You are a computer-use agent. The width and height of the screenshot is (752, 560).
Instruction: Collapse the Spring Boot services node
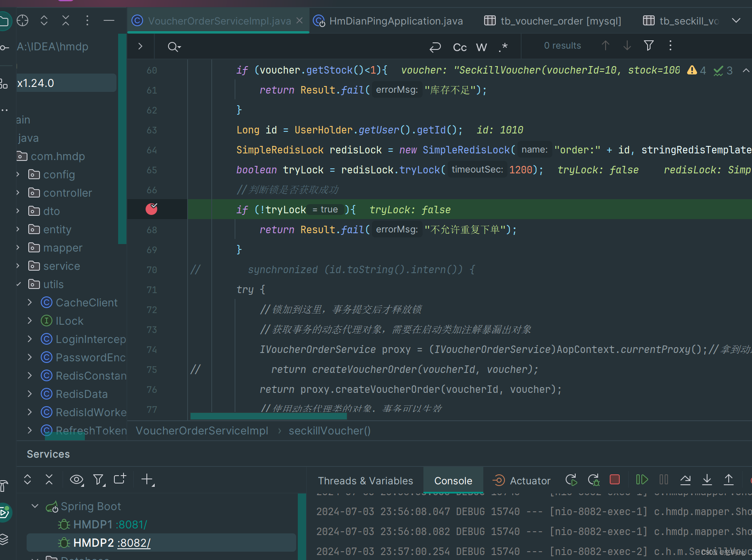(35, 506)
